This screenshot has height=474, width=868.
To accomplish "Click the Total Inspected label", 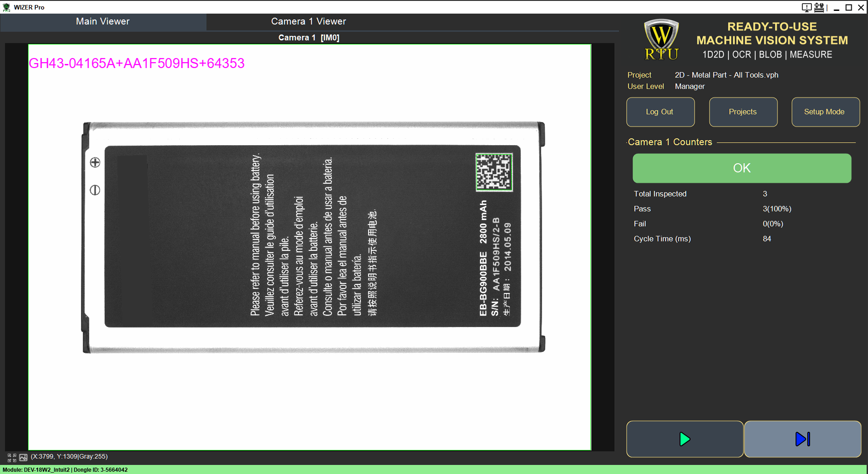I will [660, 194].
